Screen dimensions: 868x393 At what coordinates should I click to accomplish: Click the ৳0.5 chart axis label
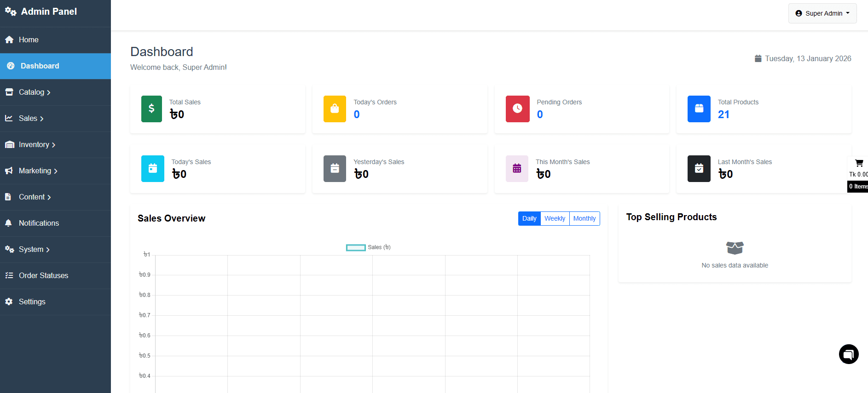tap(145, 356)
